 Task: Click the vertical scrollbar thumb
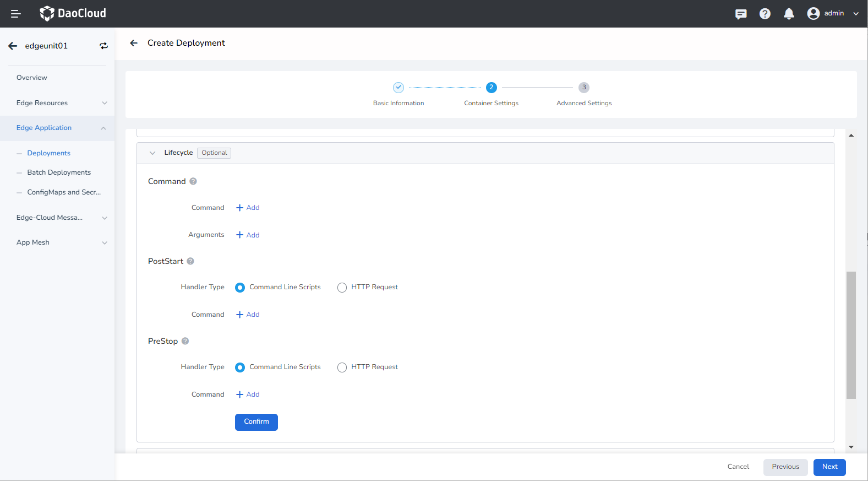tap(851, 334)
